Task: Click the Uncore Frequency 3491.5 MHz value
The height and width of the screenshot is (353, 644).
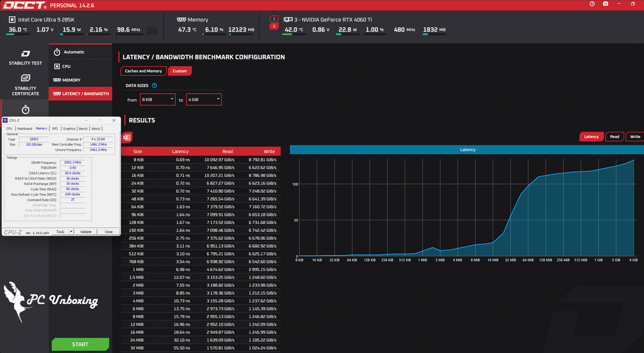Action: tap(98, 150)
